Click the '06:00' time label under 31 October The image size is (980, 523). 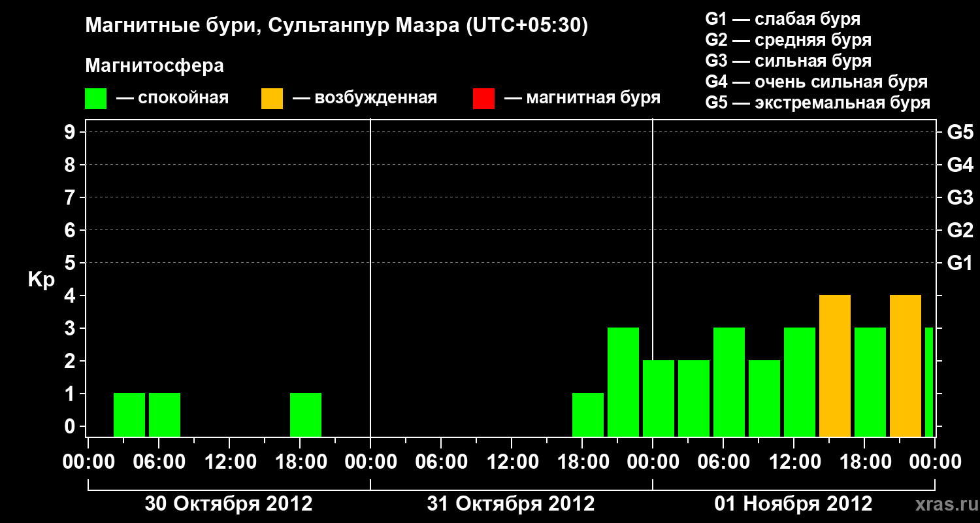[441, 462]
